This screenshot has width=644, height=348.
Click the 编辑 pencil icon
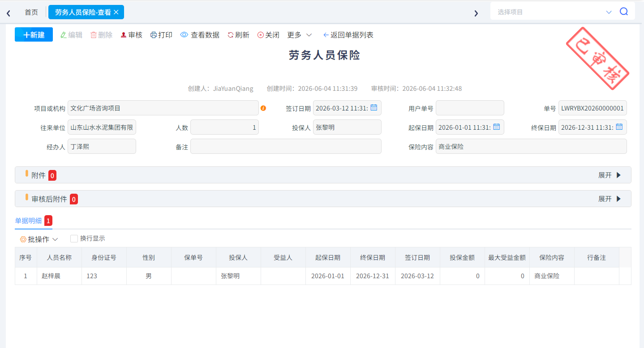(x=64, y=35)
